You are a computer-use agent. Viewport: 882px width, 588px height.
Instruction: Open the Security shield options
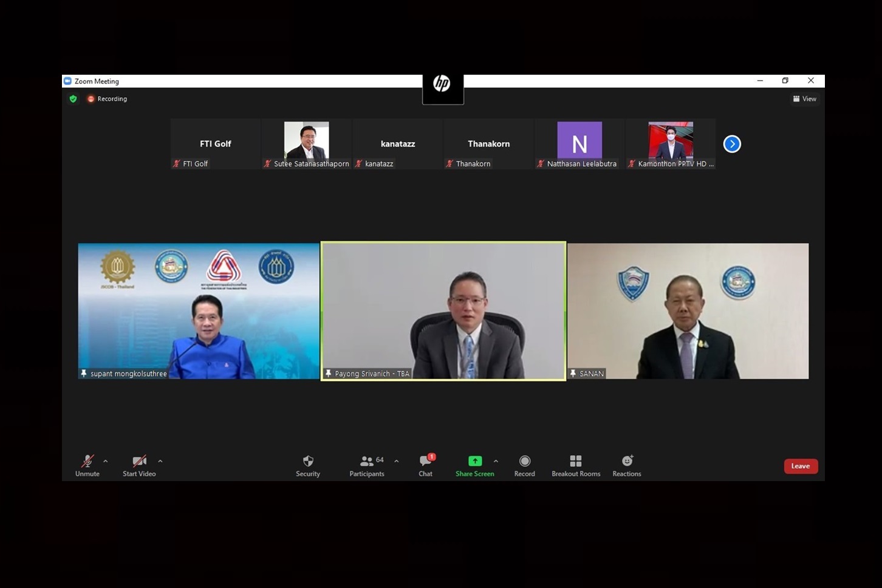(308, 465)
